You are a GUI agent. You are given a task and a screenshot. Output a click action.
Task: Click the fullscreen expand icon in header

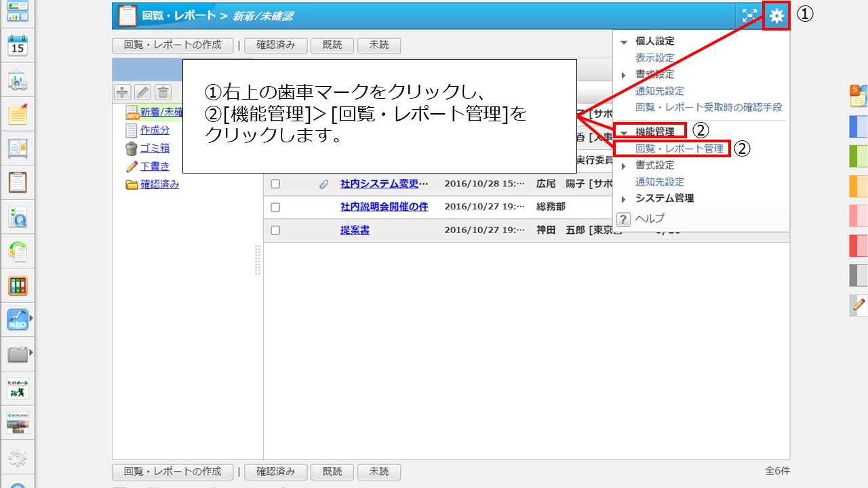[749, 16]
